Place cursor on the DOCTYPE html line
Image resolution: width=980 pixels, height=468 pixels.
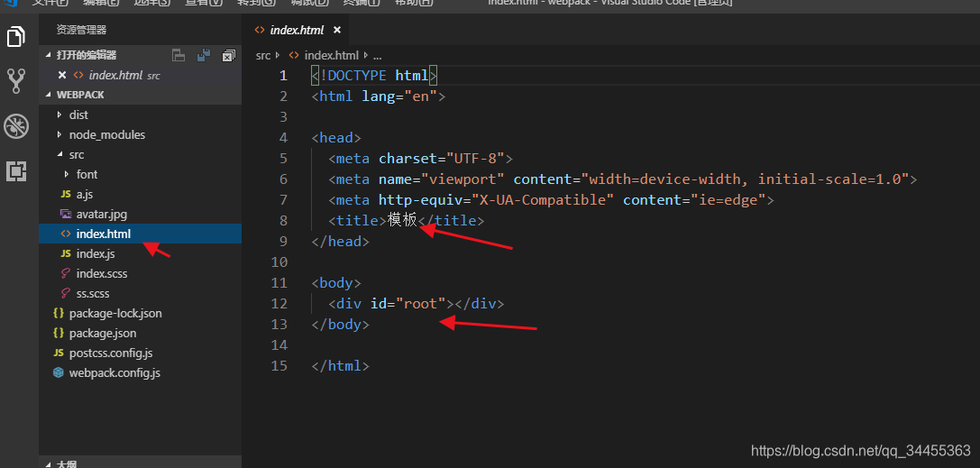pyautogui.click(x=374, y=76)
